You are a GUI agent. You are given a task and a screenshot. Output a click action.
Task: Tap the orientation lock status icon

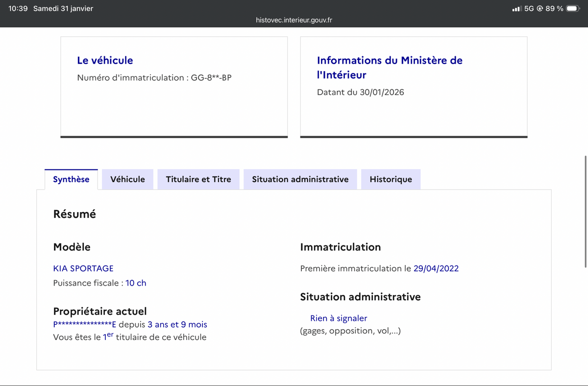pyautogui.click(x=539, y=9)
